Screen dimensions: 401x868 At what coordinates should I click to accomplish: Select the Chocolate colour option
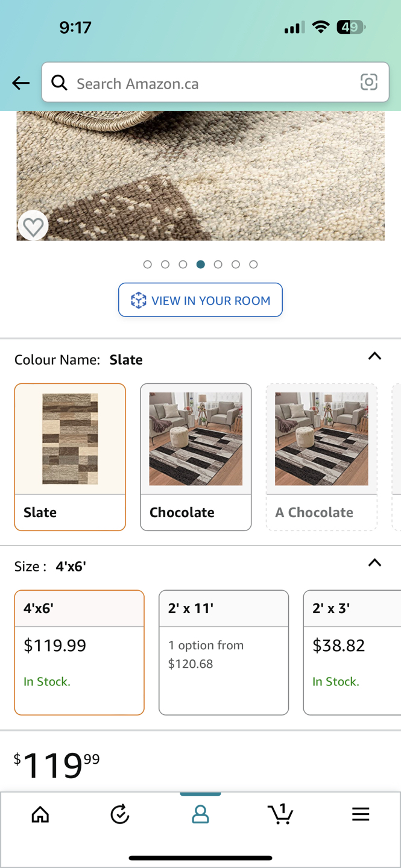[x=195, y=457]
